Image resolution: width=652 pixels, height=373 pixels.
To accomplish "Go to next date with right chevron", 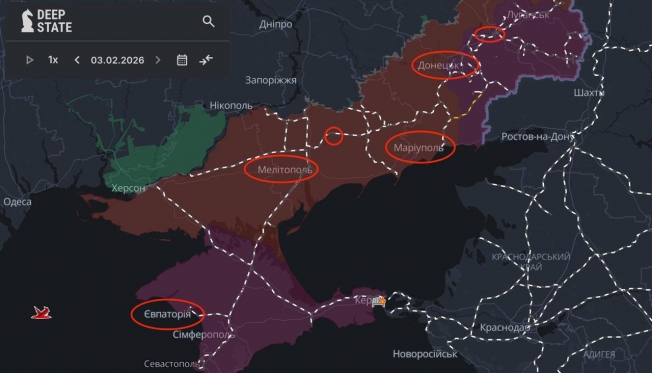I will click(158, 60).
